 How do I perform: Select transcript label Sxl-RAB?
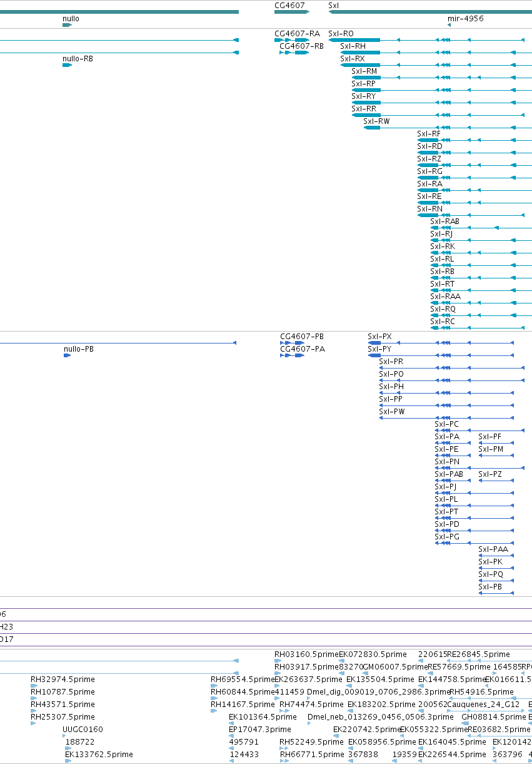click(444, 222)
